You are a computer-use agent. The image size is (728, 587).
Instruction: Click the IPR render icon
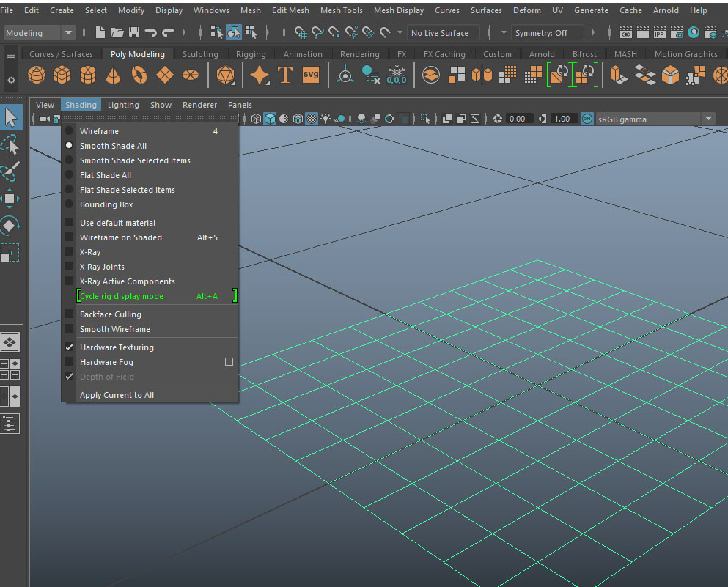(x=660, y=32)
